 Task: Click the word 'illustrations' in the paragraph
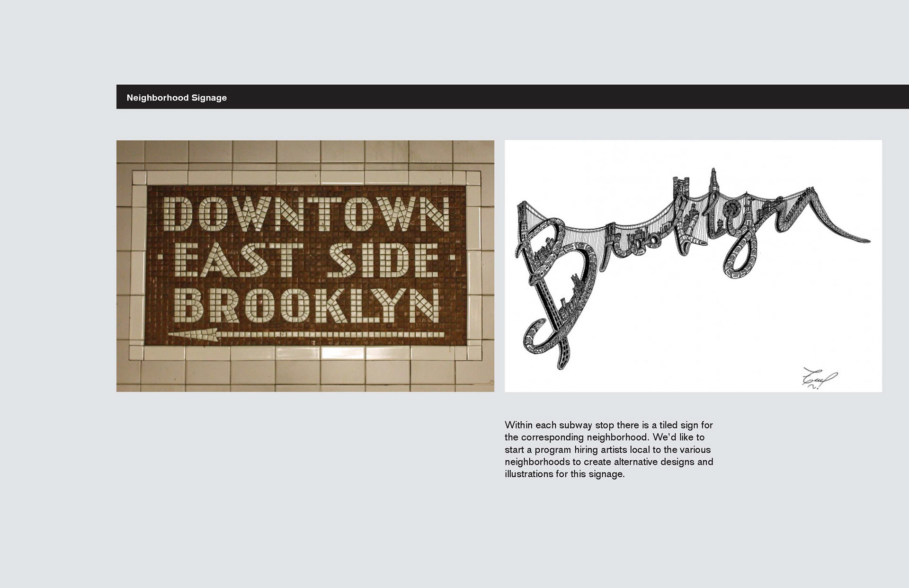pyautogui.click(x=529, y=474)
